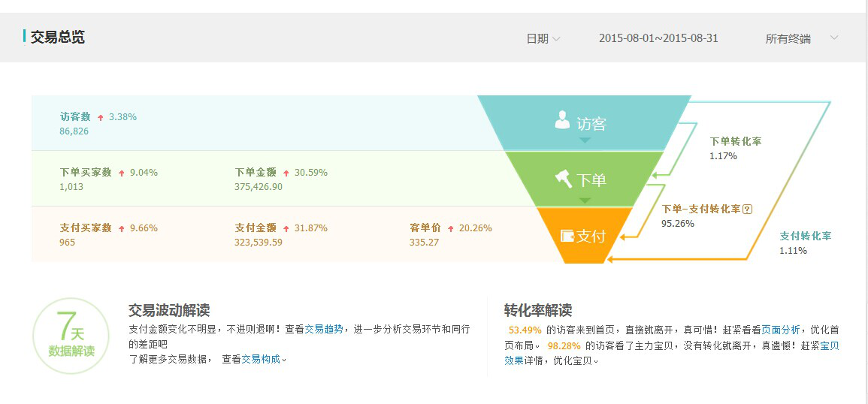Click the visitor person icon in funnel

562,120
